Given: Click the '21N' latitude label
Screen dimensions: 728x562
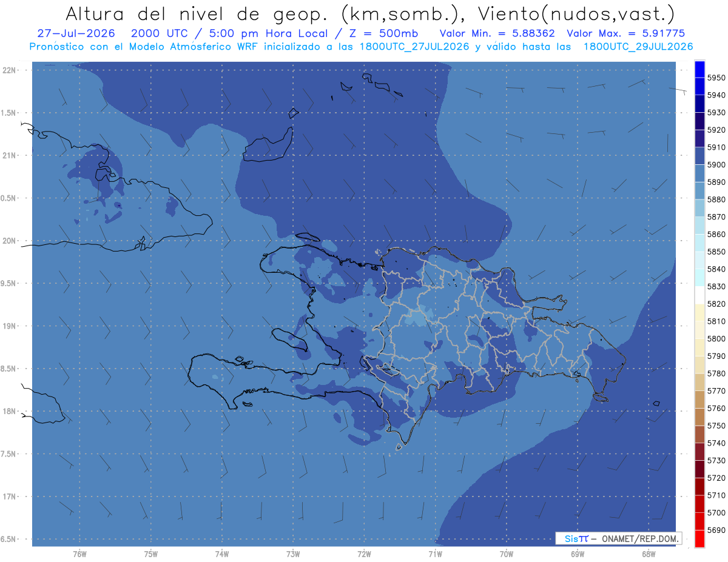Looking at the screenshot, I should 10,155.
